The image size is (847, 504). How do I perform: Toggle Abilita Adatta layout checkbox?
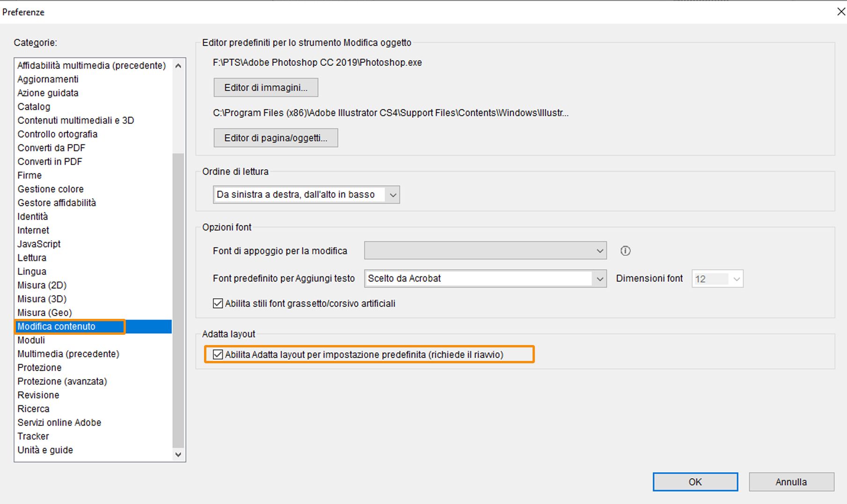coord(218,354)
